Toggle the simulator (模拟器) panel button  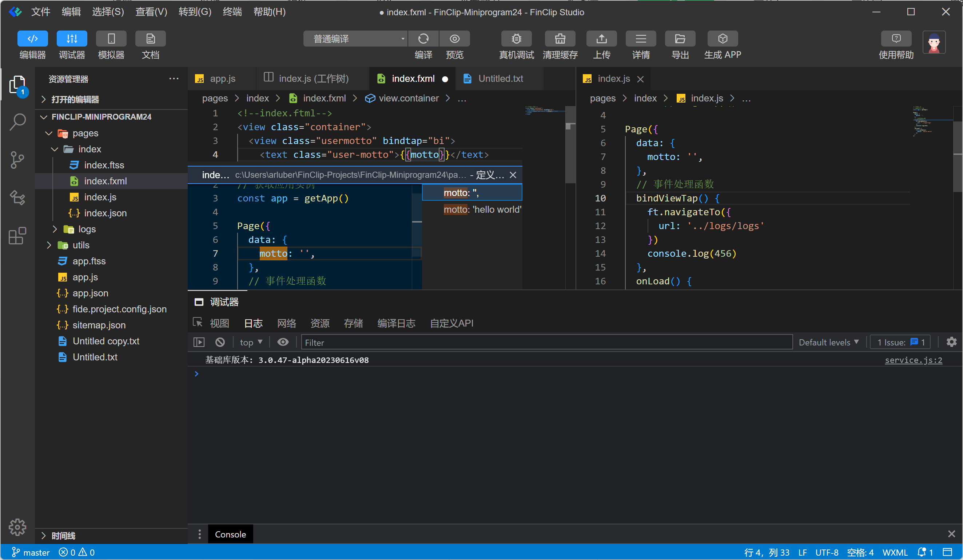pos(111,39)
